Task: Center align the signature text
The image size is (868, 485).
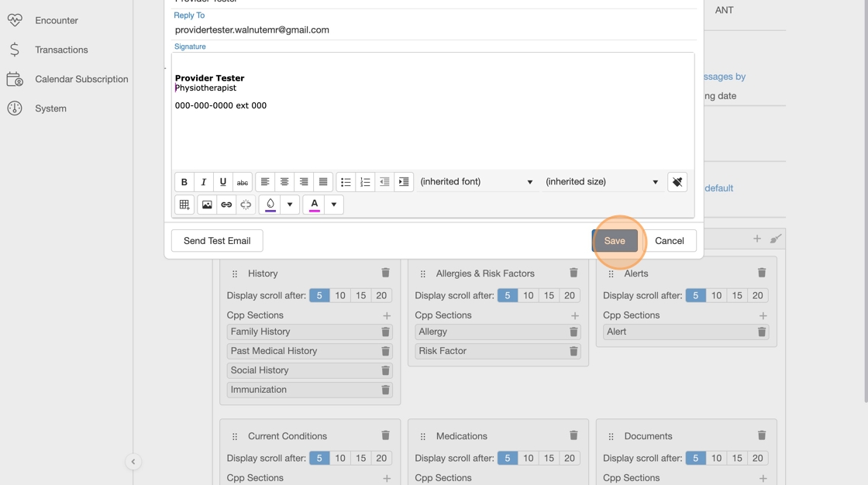Action: click(284, 182)
